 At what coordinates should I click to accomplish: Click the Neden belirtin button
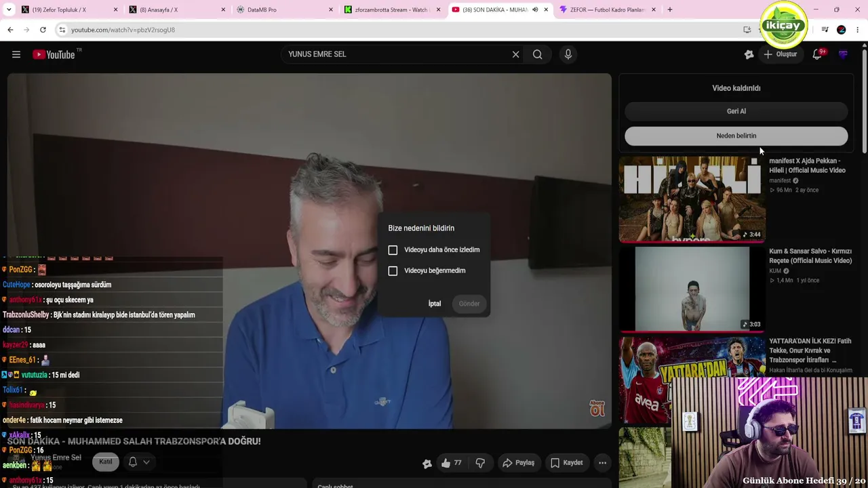pos(736,136)
